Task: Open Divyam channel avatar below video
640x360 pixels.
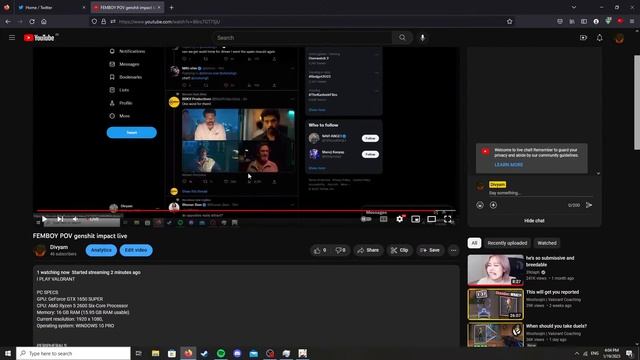Action: (40, 250)
